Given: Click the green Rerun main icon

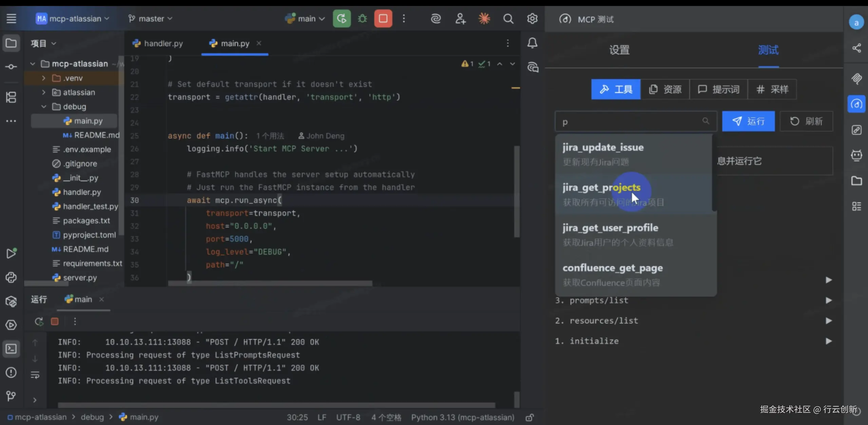Looking at the screenshot, I should click(342, 18).
